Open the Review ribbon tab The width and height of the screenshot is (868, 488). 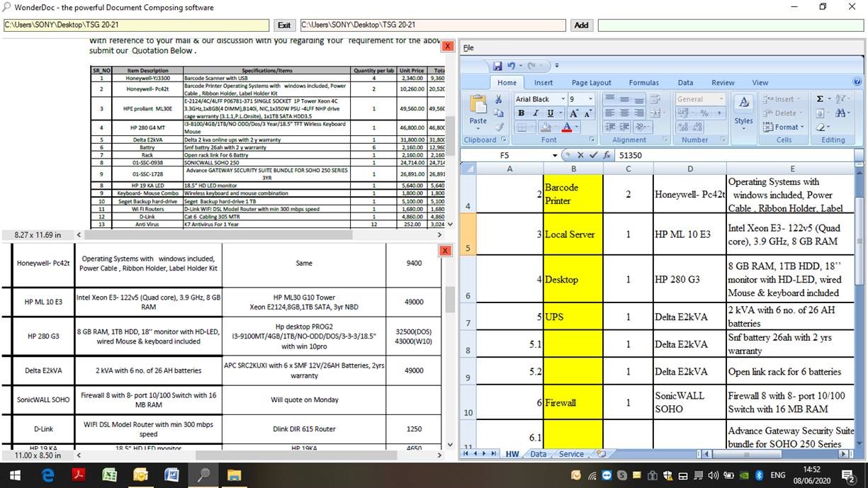pyautogui.click(x=723, y=83)
